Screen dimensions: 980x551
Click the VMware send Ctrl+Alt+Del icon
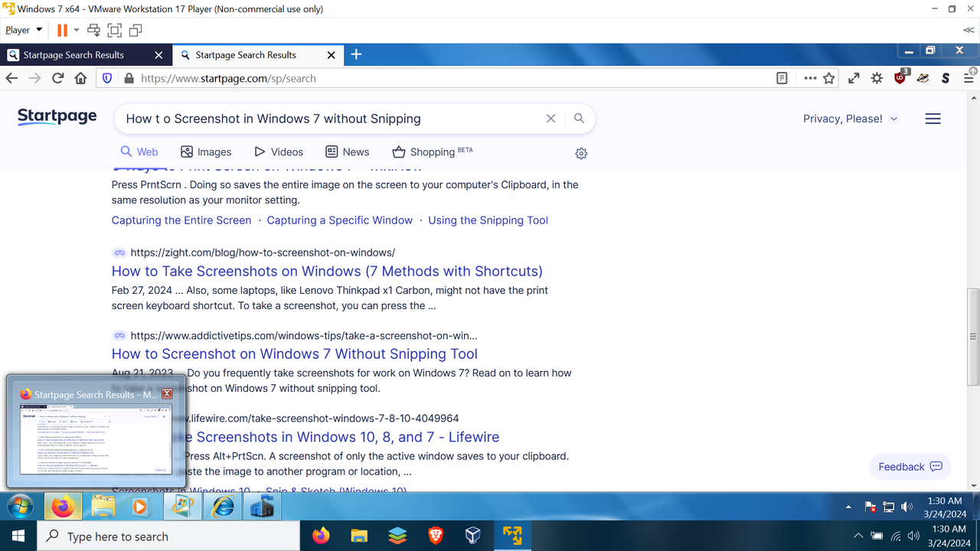coord(94,31)
